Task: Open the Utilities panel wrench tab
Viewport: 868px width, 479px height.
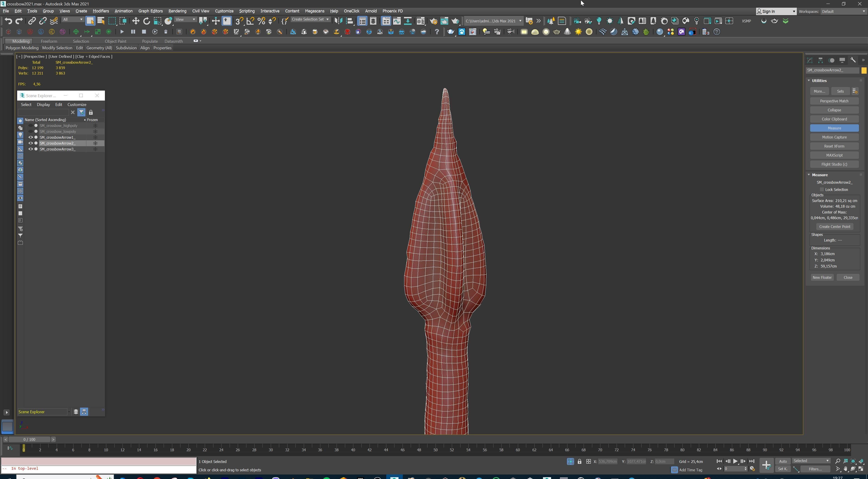Action: 853,60
